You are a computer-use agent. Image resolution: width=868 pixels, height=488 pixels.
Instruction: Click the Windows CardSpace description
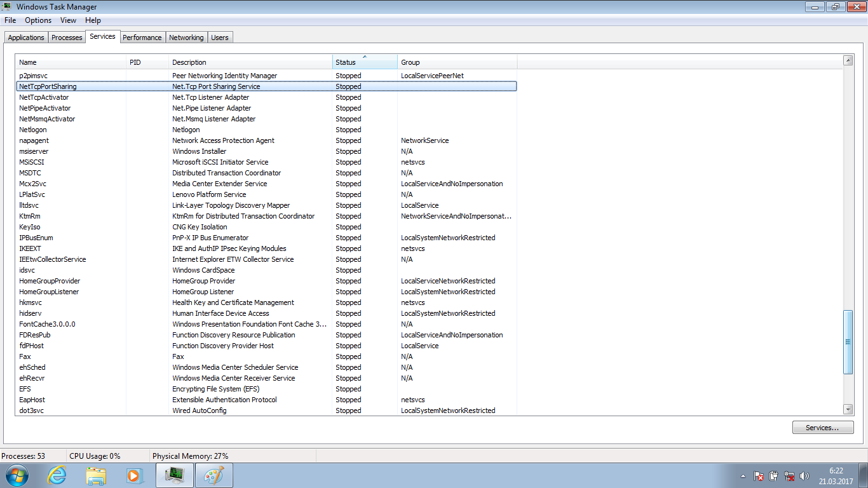(x=203, y=270)
